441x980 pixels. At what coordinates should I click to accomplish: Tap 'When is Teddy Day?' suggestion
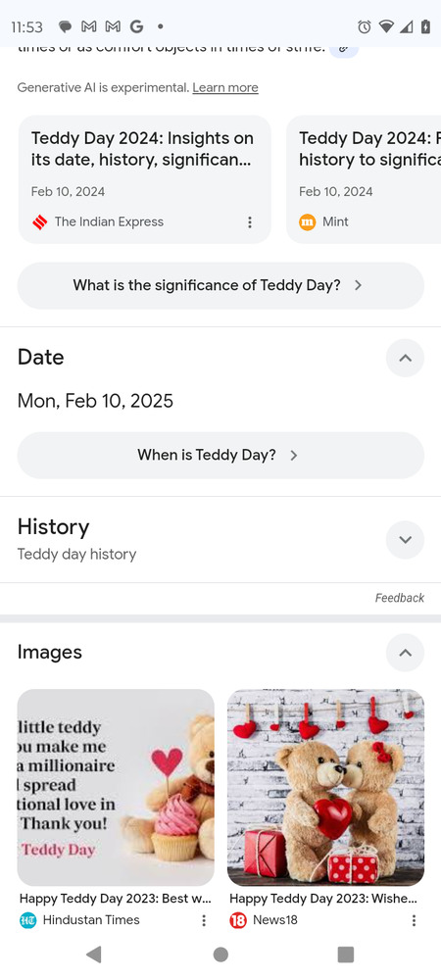click(220, 455)
